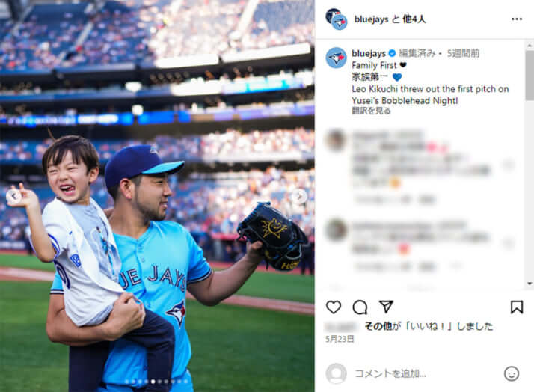Image resolution: width=534 pixels, height=392 pixels.
Task: Like the first blurred comment
Action: click(x=509, y=165)
